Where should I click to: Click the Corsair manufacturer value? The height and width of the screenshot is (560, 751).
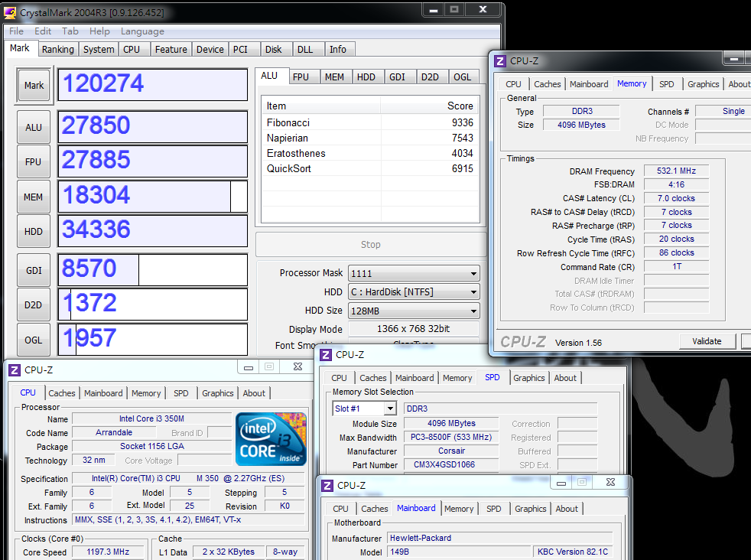tap(451, 451)
